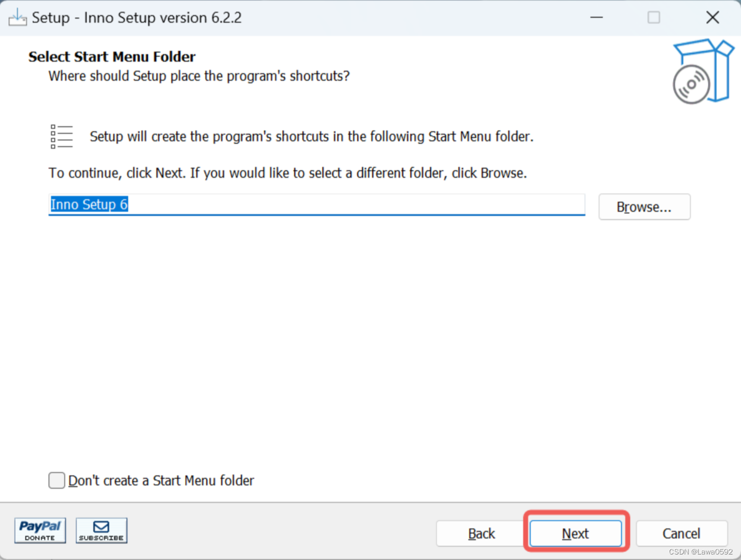
Task: Minimize the Setup wizard window
Action: [x=596, y=17]
